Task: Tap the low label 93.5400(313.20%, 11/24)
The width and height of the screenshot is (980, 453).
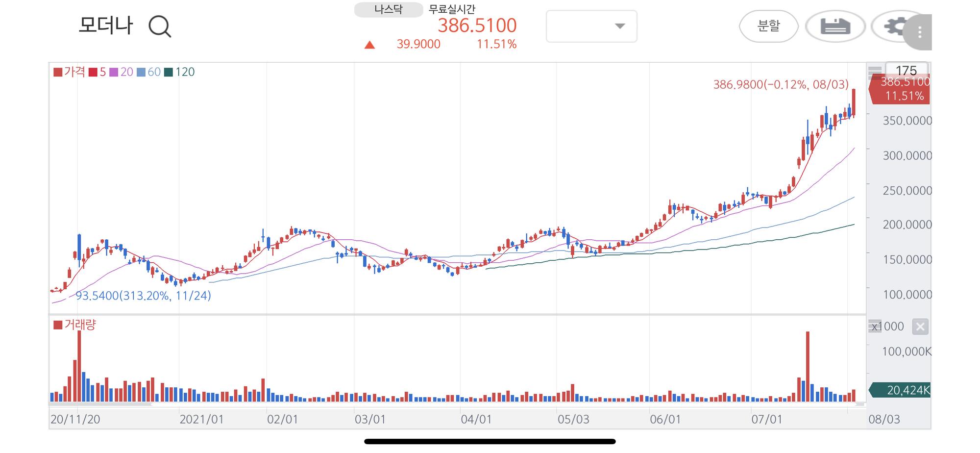Action: tap(143, 296)
